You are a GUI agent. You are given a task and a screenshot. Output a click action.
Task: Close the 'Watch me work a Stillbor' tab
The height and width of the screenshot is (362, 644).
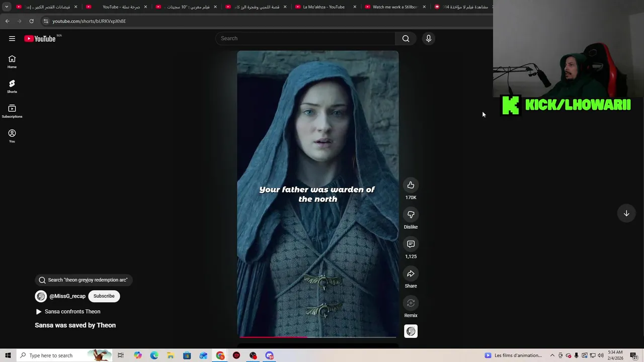coord(424,7)
